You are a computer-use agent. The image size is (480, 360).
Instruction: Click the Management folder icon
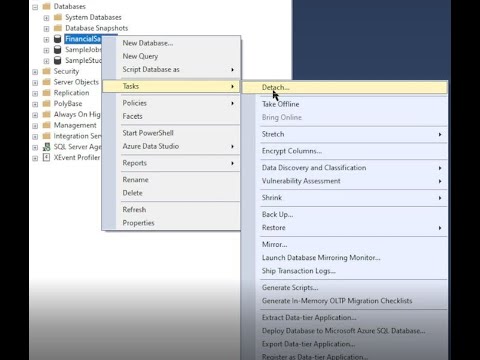point(47,125)
